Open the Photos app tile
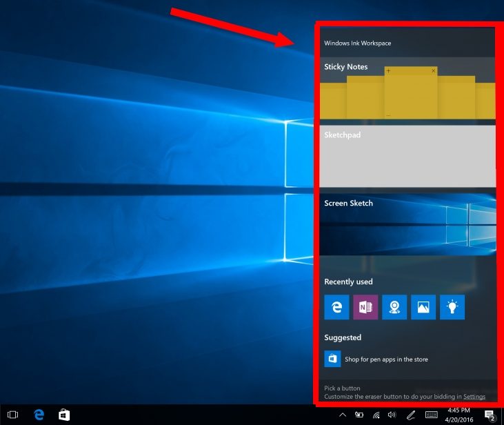Image resolution: width=504 pixels, height=425 pixels. pyautogui.click(x=423, y=308)
